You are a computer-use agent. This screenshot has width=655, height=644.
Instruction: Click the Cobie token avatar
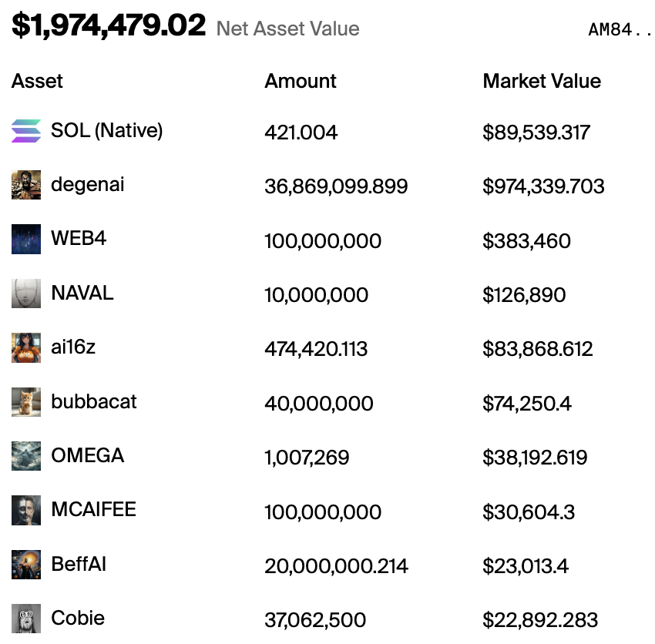pos(26,618)
